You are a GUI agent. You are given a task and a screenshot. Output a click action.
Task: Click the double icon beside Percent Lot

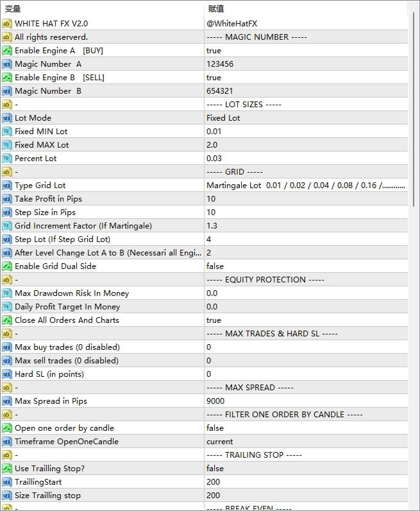pyautogui.click(x=6, y=159)
